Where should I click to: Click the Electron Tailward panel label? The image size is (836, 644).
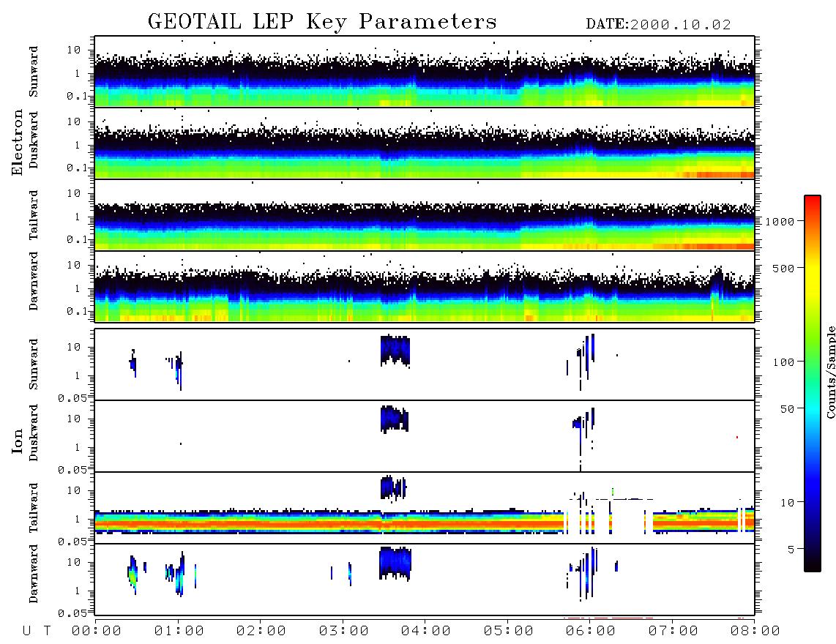point(34,215)
